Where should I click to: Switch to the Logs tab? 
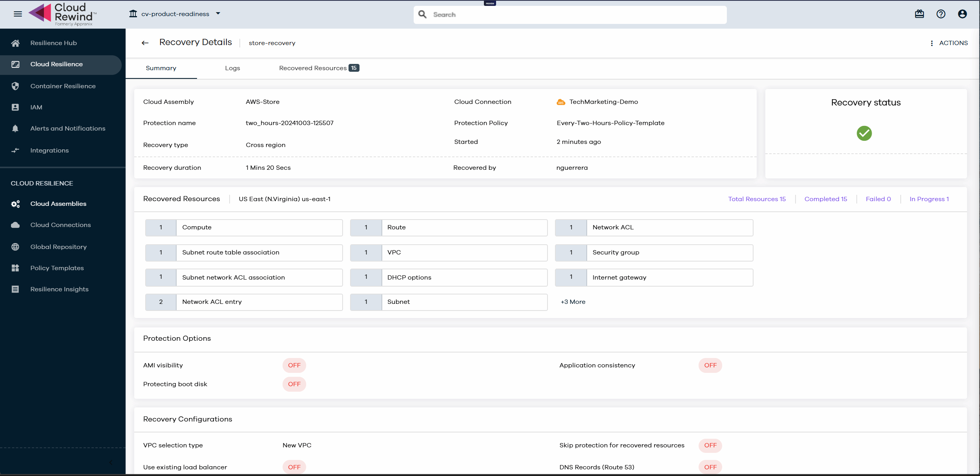pos(232,68)
